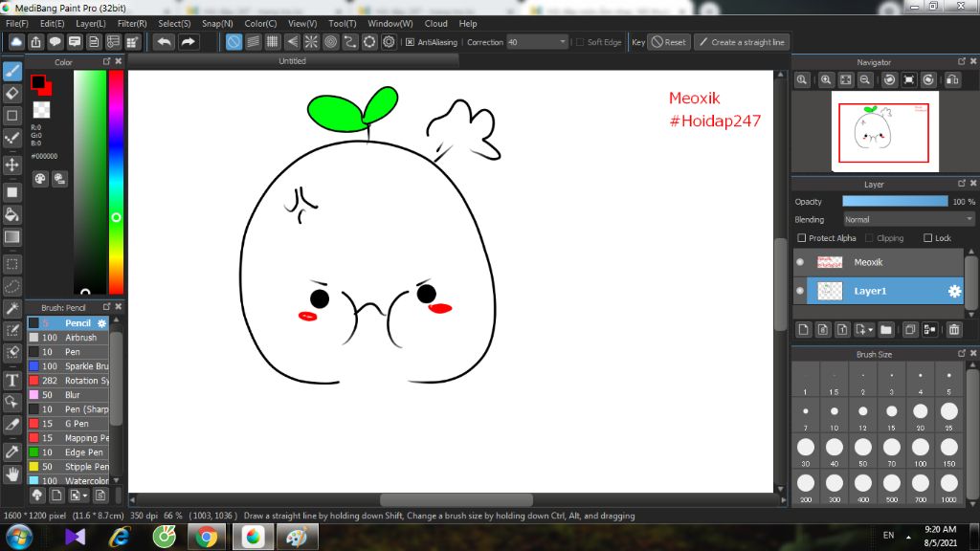Click the rainbow hue bar in Color panel
This screenshot has width=980, height=551.
pos(116,181)
